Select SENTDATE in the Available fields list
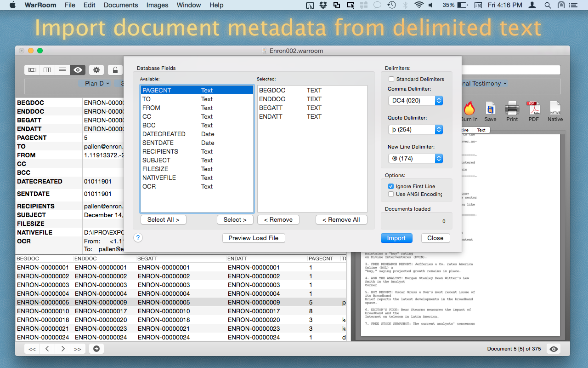The width and height of the screenshot is (588, 368). 197,143
